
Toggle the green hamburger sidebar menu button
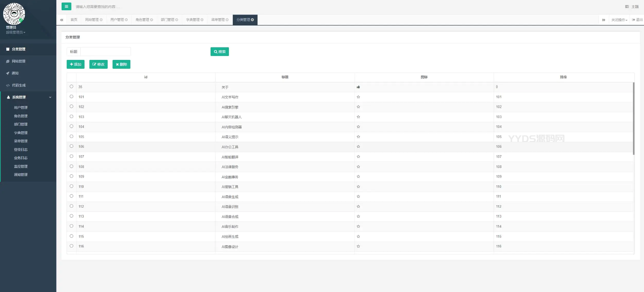[66, 6]
